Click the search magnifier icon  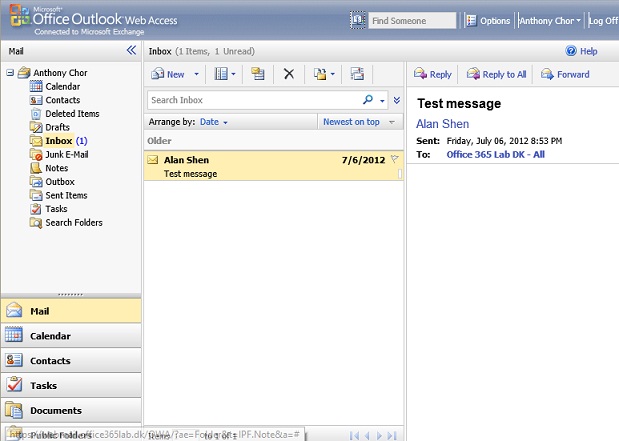[x=368, y=99]
